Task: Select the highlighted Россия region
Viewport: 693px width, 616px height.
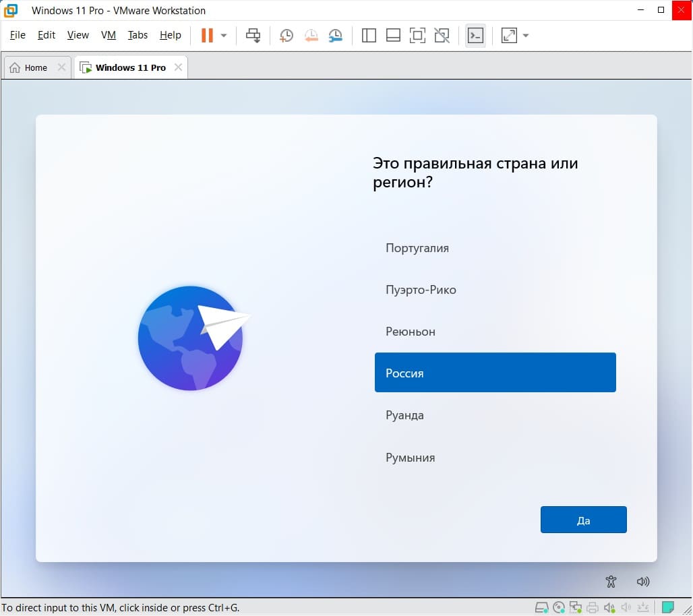Action: pos(495,373)
